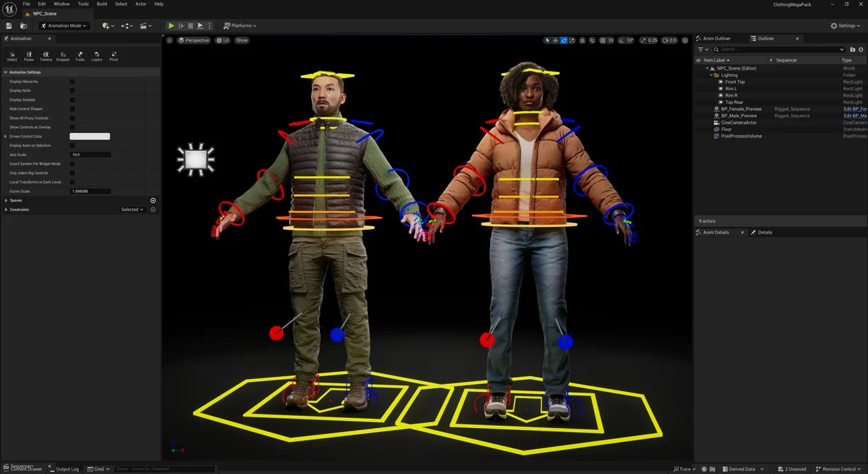Open the Trails tool
This screenshot has width=868, height=474.
tap(79, 56)
